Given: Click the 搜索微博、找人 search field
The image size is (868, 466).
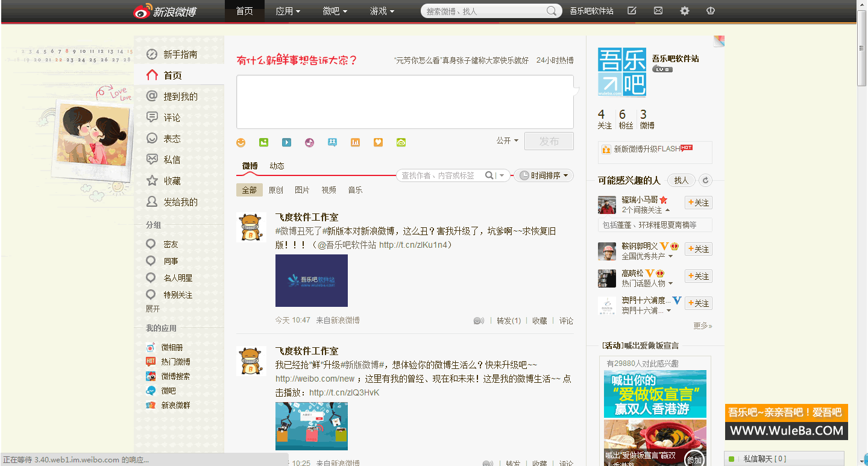Looking at the screenshot, I should [483, 11].
